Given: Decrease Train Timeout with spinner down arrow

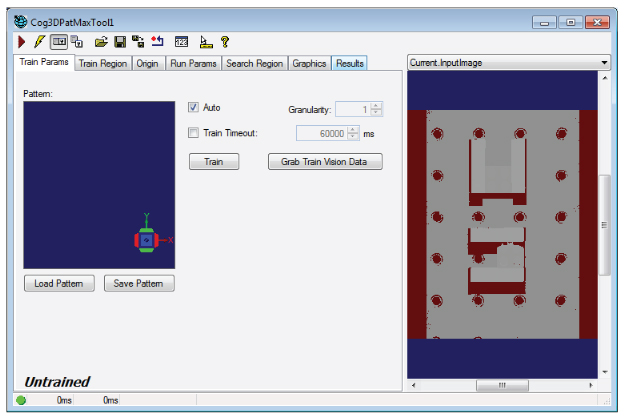Looking at the screenshot, I should coord(353,137).
